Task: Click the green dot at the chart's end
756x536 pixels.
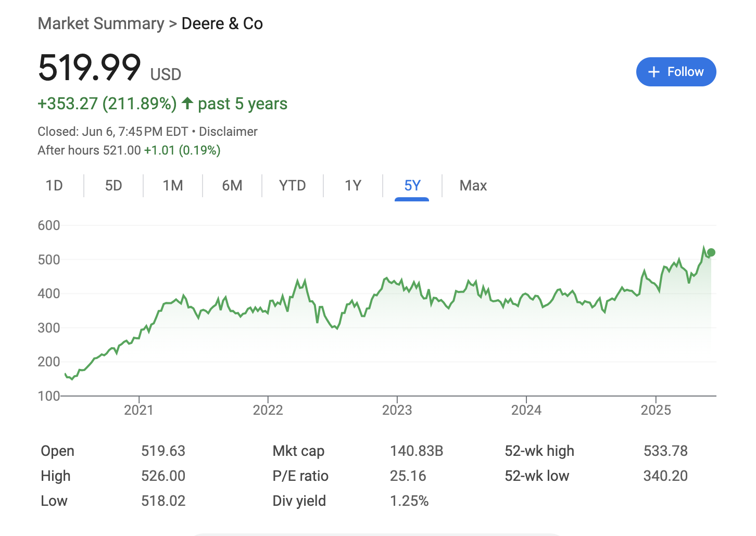Action: pyautogui.click(x=711, y=252)
